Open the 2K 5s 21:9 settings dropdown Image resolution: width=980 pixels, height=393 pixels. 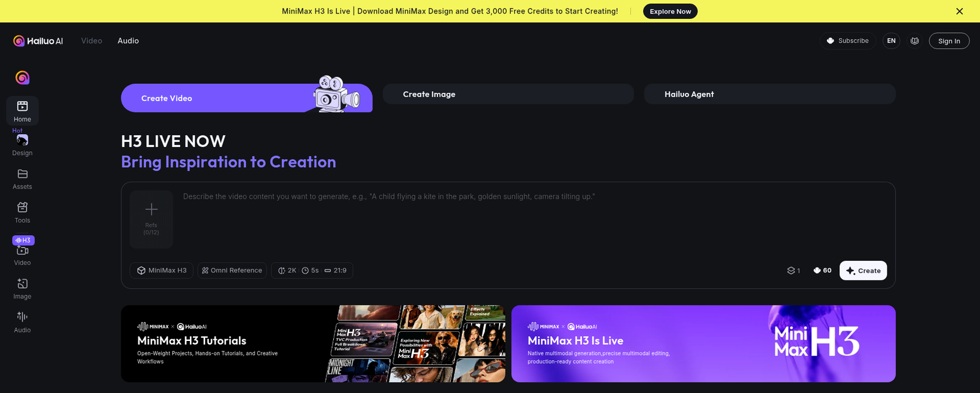(x=312, y=271)
